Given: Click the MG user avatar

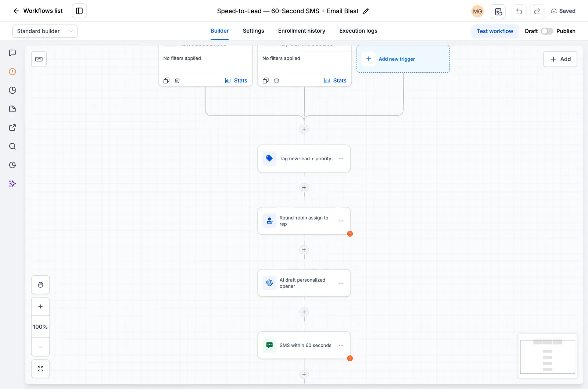Looking at the screenshot, I should (477, 11).
